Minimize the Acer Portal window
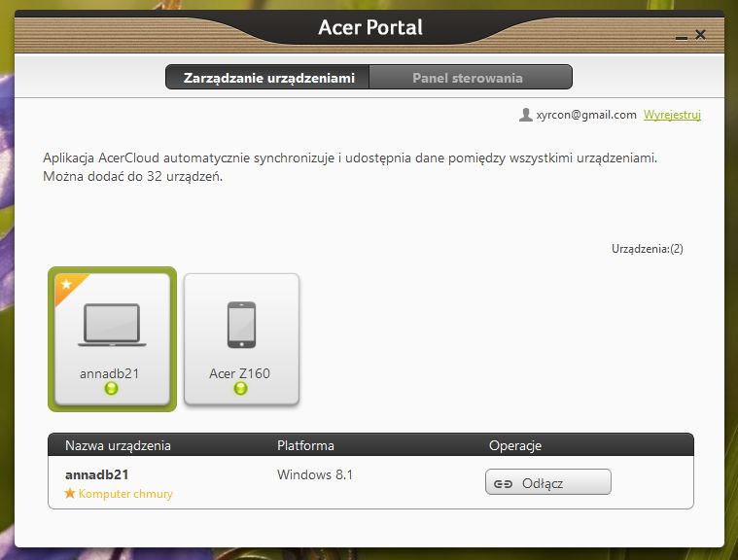The width and height of the screenshot is (738, 560). point(682,37)
